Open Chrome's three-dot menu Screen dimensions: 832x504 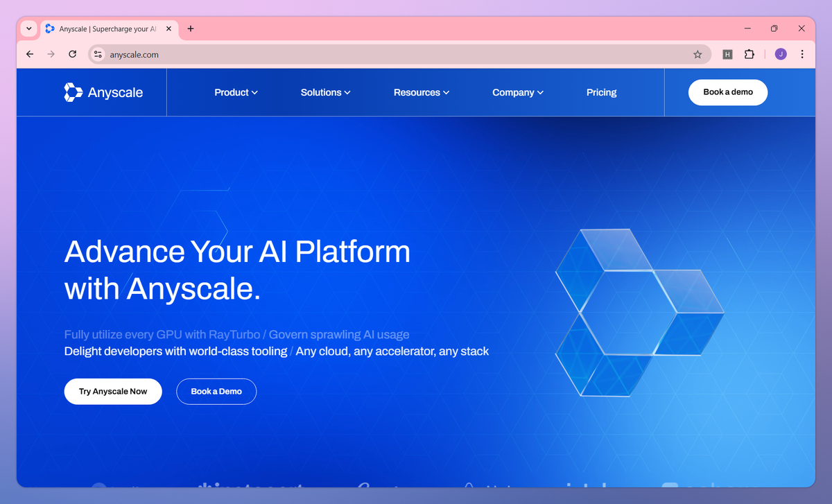coord(802,54)
